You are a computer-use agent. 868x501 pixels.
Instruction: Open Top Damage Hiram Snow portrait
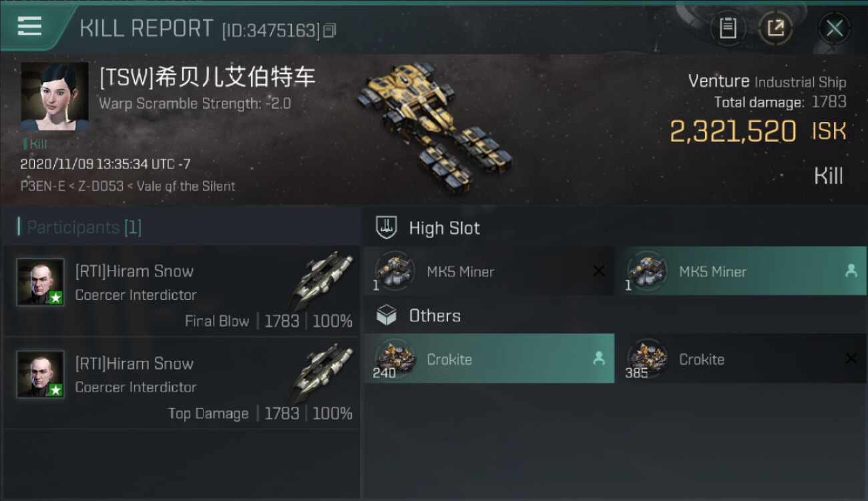[41, 374]
